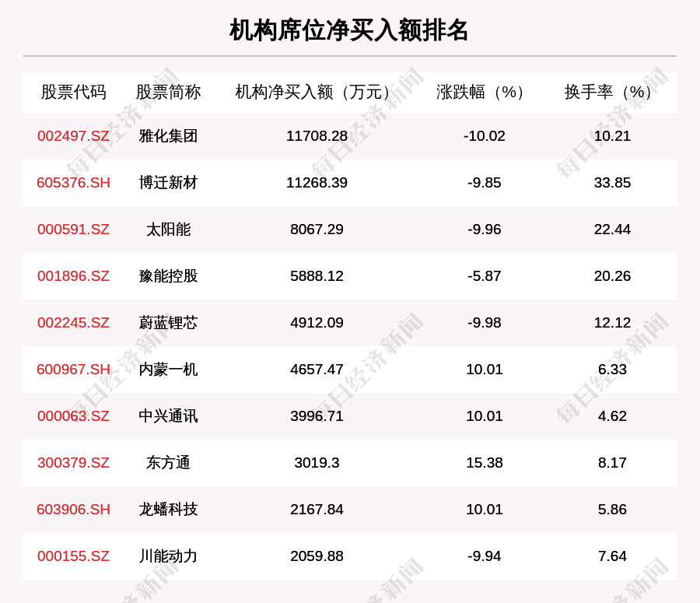
Task: Select stock name 蔚蓝锂芯
Action: (168, 322)
